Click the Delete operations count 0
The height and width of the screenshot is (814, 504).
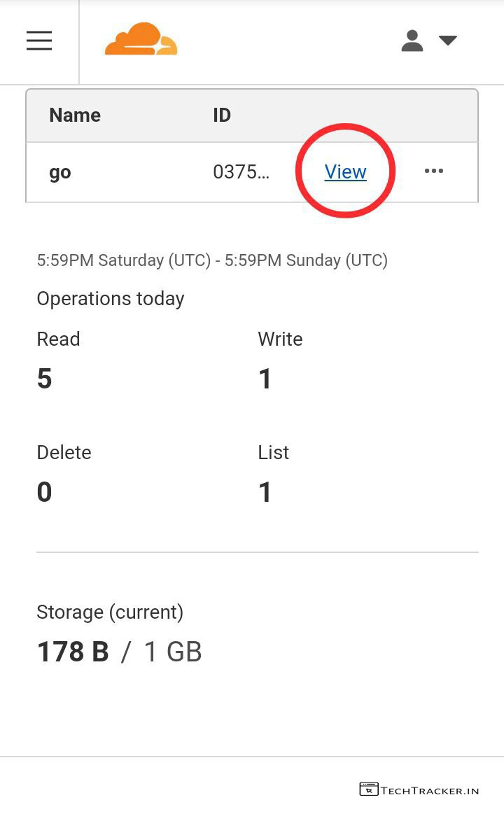45,492
